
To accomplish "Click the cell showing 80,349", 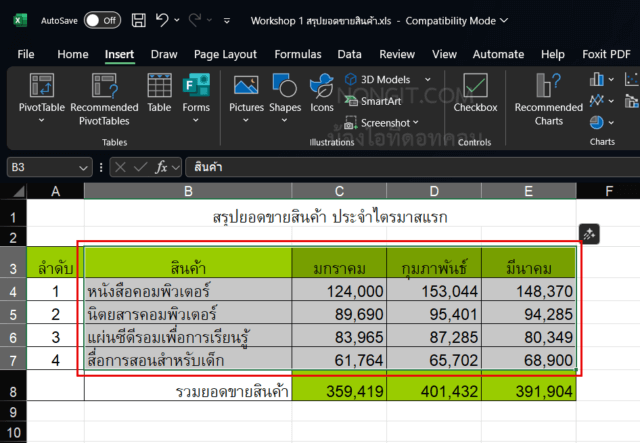I will (x=529, y=335).
